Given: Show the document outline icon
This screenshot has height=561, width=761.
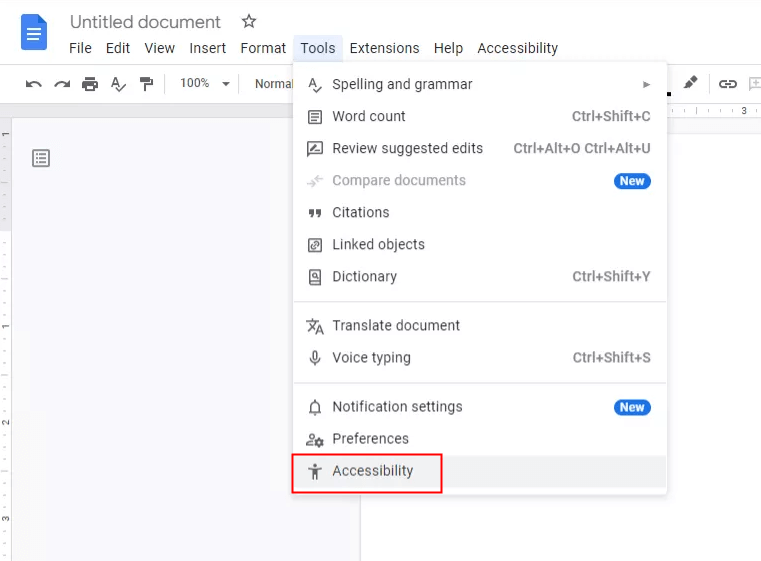Looking at the screenshot, I should (41, 158).
